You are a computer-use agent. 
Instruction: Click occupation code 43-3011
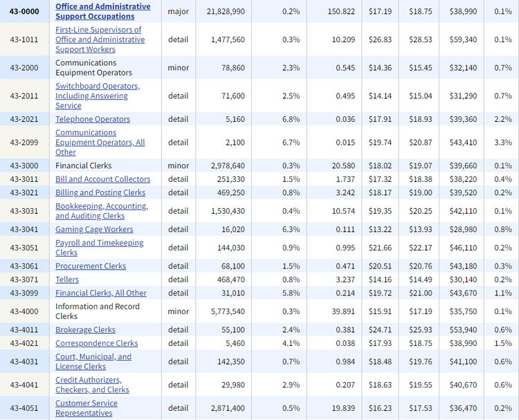[x=24, y=179]
